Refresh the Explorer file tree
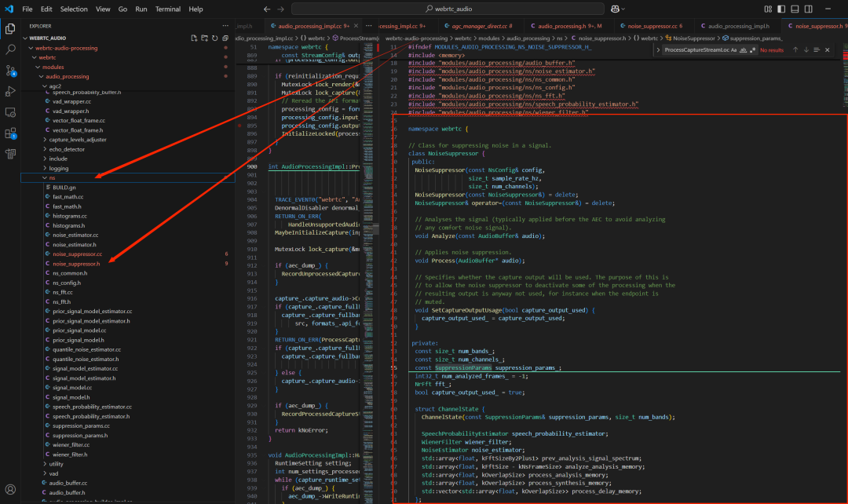Screen dimensions: 848x504 tap(214, 37)
